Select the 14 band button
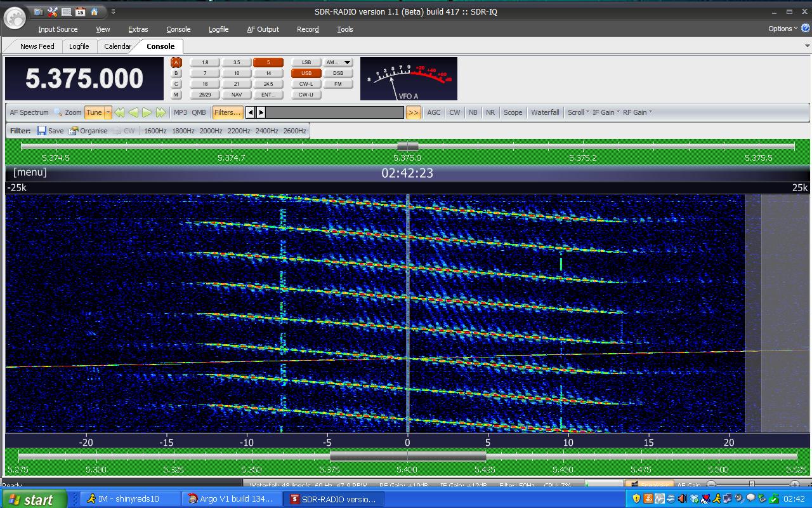The width and height of the screenshot is (812, 508). pyautogui.click(x=268, y=73)
